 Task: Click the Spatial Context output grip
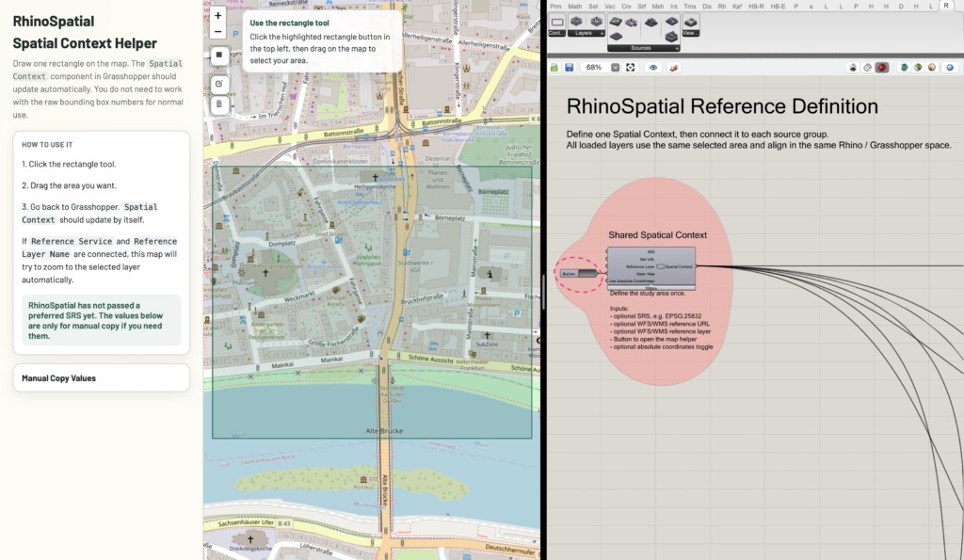pos(696,266)
